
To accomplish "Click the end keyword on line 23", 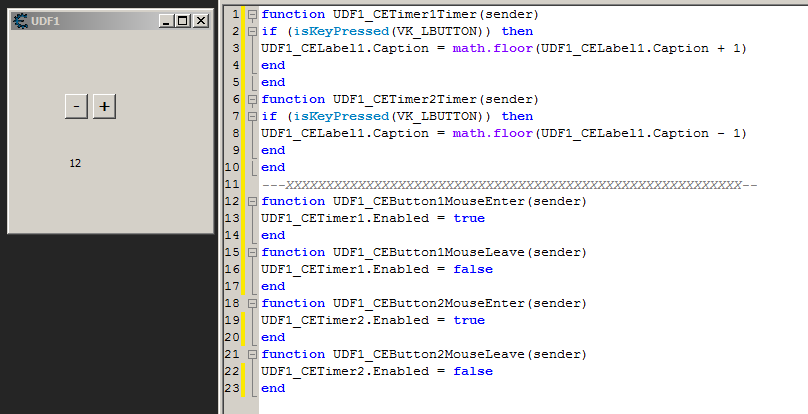I will pyautogui.click(x=273, y=388).
